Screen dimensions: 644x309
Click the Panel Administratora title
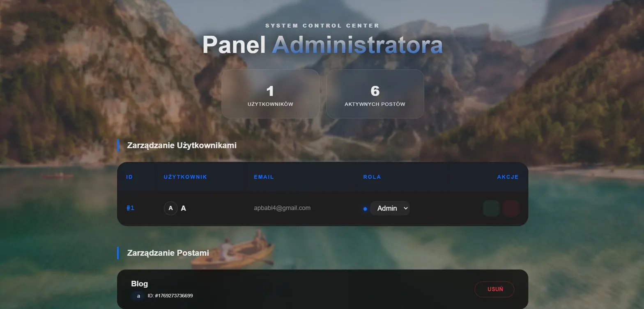click(x=323, y=45)
